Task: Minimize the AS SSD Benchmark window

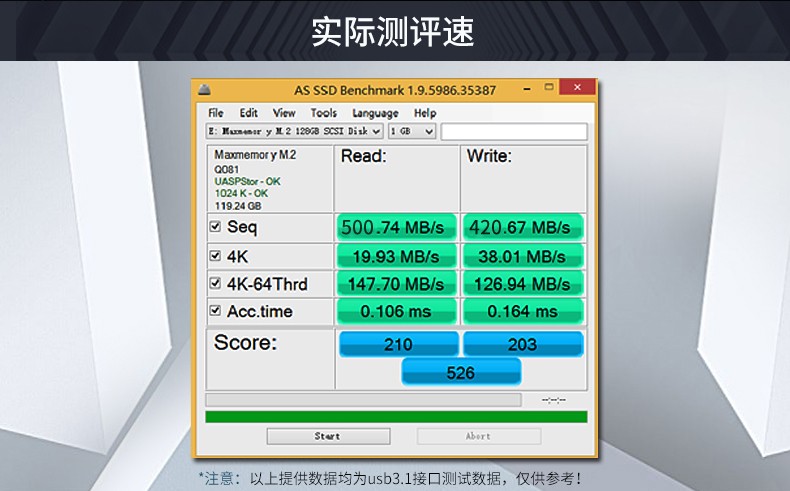Action: coord(526,89)
